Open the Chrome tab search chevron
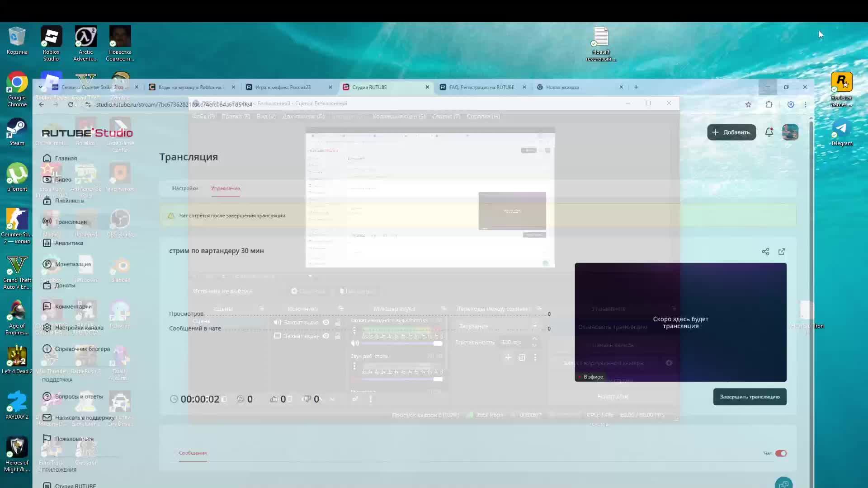868x488 pixels. pos(40,87)
